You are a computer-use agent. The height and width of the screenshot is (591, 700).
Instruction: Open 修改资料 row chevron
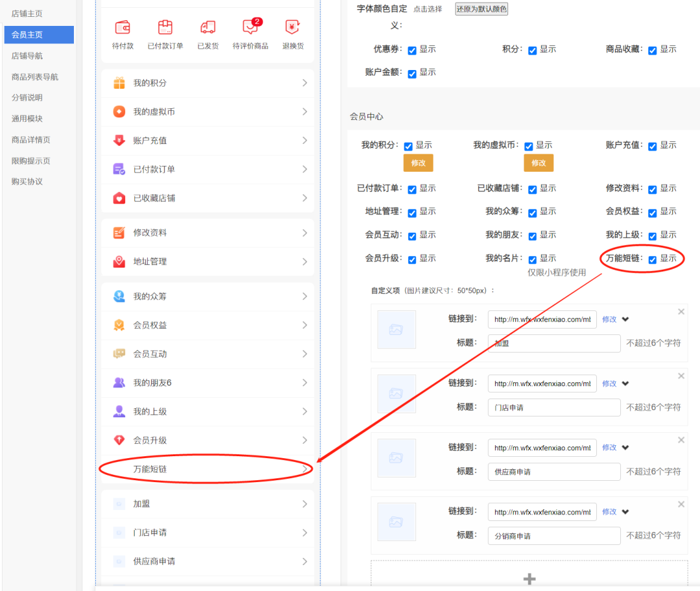tap(305, 233)
